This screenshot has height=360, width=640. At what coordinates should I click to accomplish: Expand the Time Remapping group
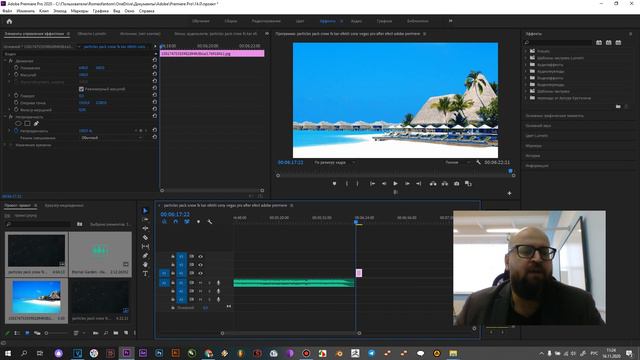click(x=5, y=145)
